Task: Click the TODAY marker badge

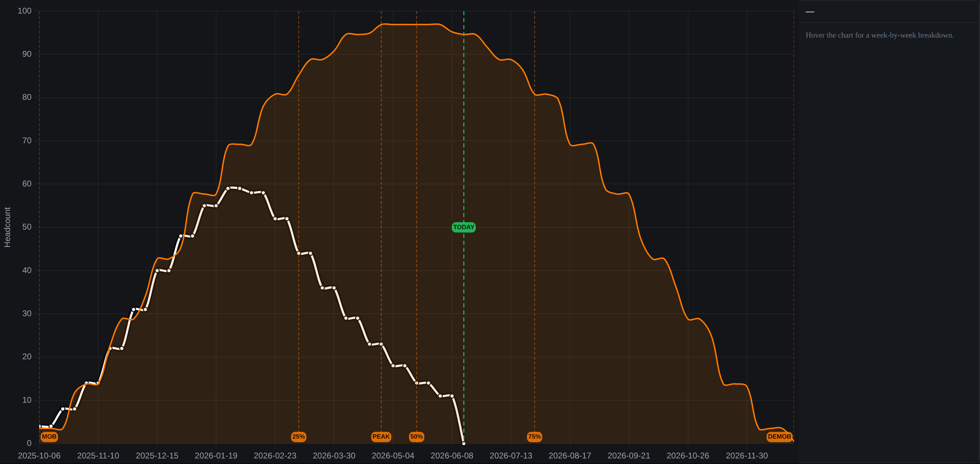Action: point(463,227)
